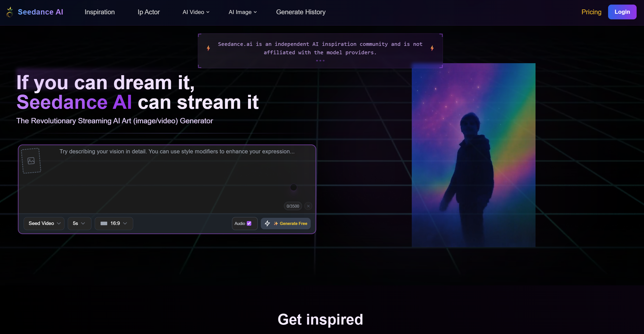Screen dimensions: 644x334
Task: Click the banner pagination dots
Action: (x=320, y=61)
